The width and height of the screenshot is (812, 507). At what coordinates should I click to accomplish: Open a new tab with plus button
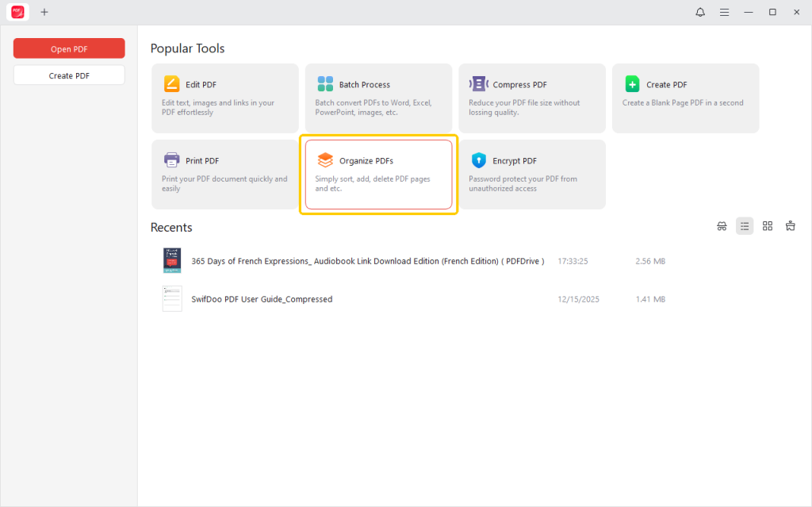pyautogui.click(x=44, y=12)
